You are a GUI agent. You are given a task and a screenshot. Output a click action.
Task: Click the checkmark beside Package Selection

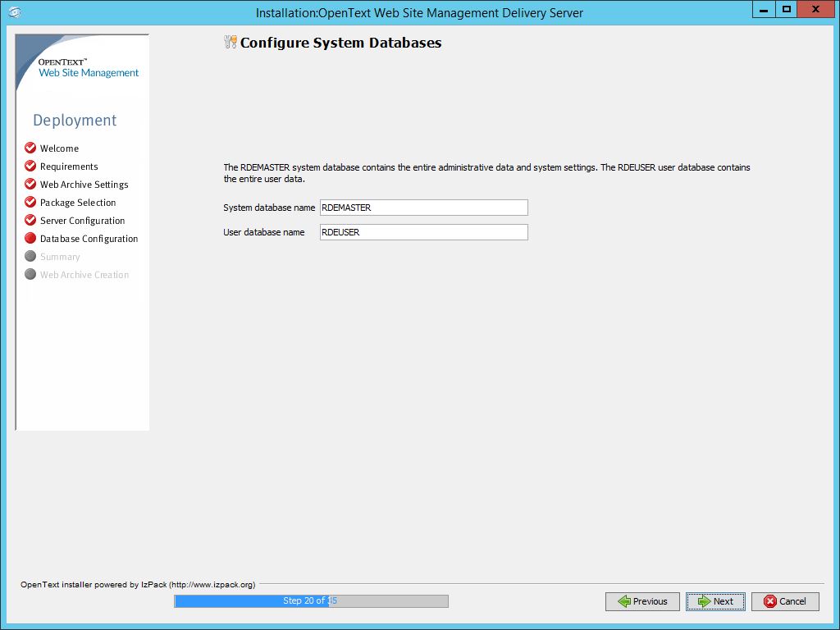[30, 202]
